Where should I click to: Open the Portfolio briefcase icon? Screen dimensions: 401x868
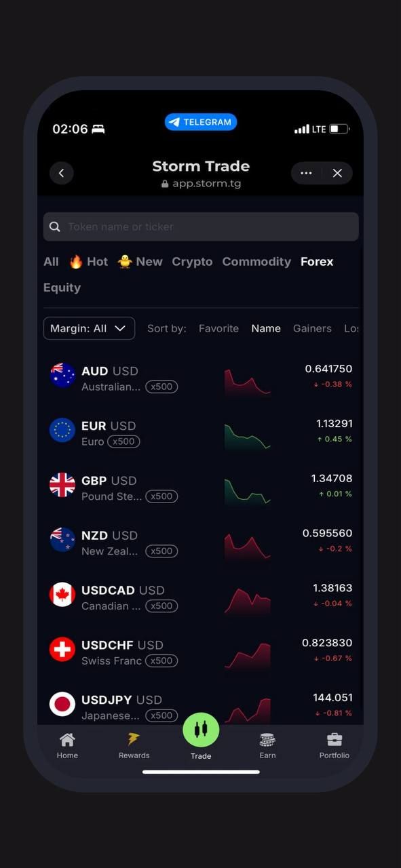(335, 740)
